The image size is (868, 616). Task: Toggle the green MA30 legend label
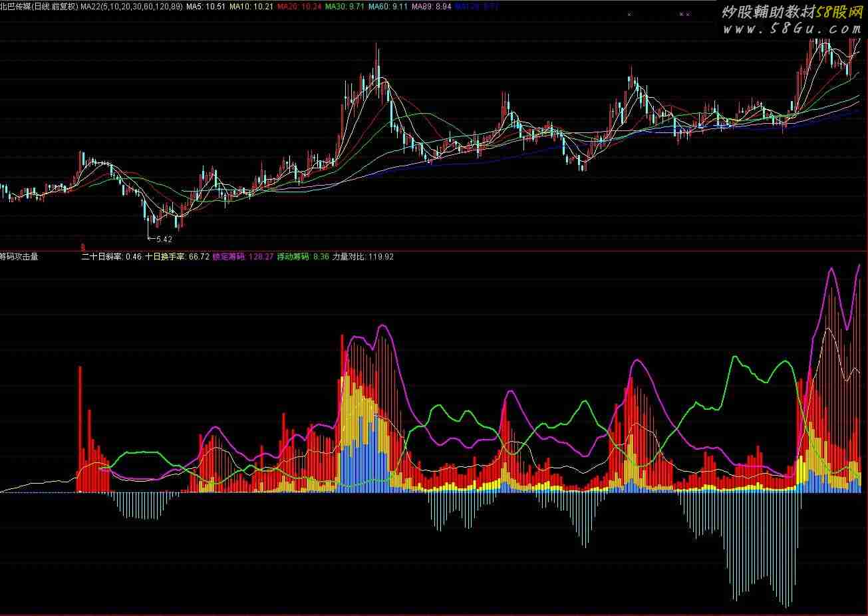tap(345, 7)
